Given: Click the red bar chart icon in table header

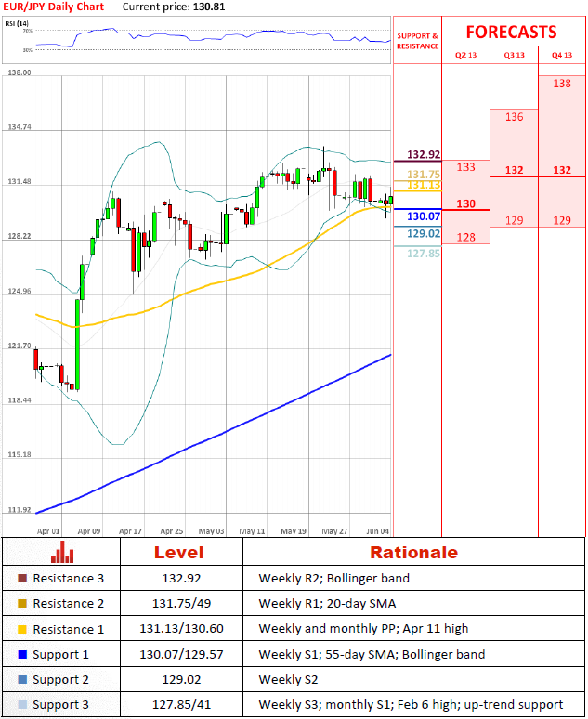Looking at the screenshot, I should click(62, 552).
